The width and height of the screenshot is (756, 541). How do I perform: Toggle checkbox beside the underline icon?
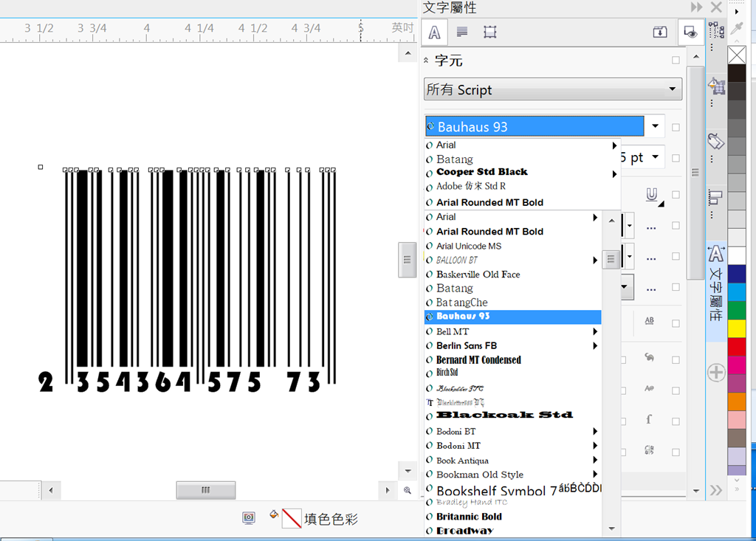(676, 195)
